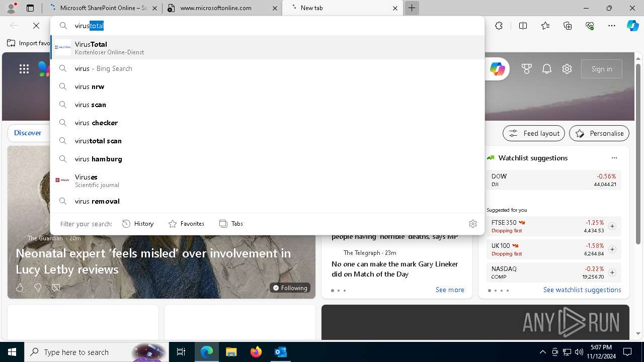The height and width of the screenshot is (362, 644).
Task: Click the Import favorites bookmark item
Action: (x=29, y=43)
